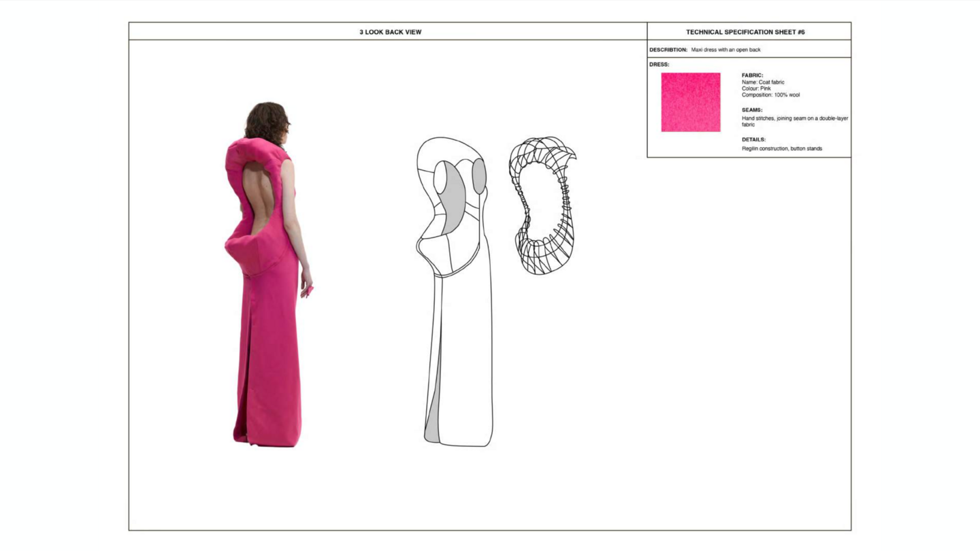The height and width of the screenshot is (551, 980).
Task: Click the 'Hand stitches, joining seam' description
Action: pos(795,121)
